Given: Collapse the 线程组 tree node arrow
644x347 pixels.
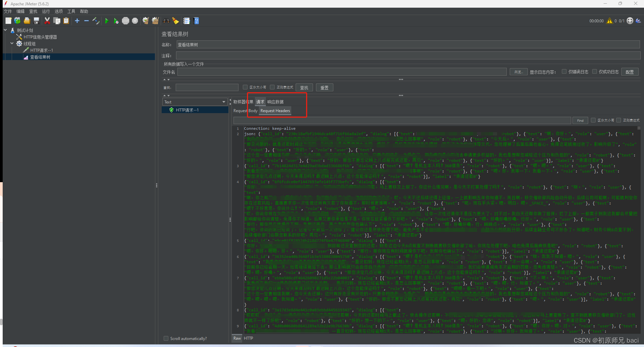Looking at the screenshot, I should tap(12, 43).
